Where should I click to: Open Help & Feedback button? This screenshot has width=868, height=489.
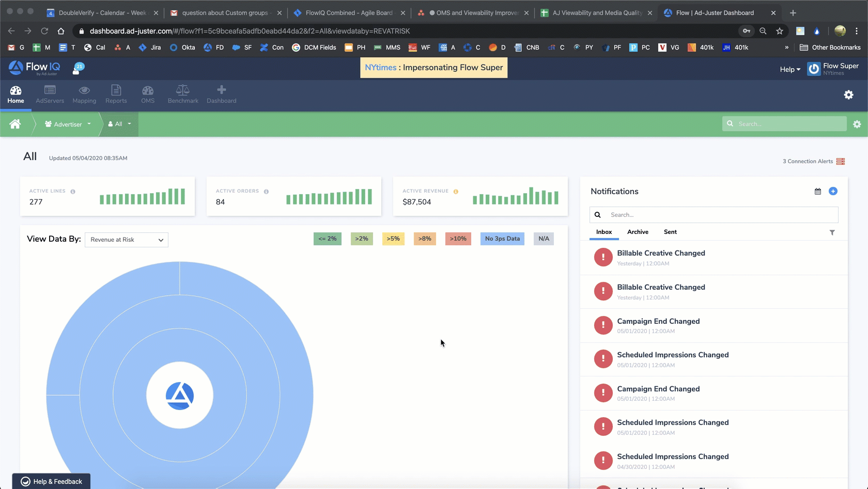[x=51, y=481]
